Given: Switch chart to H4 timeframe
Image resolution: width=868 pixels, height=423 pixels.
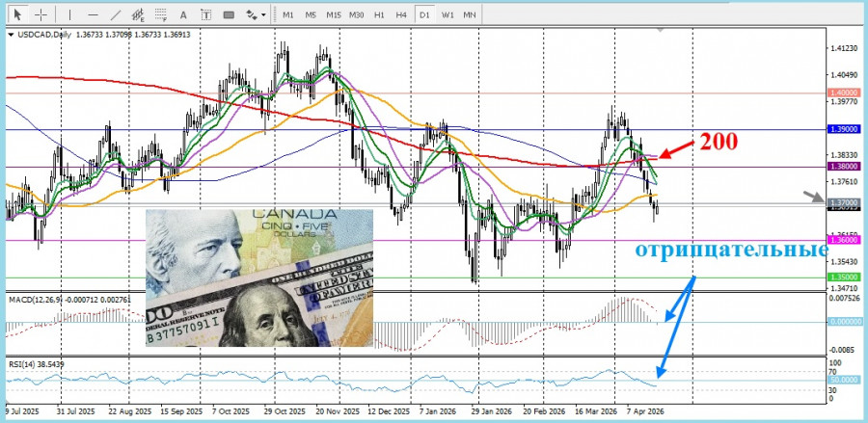Looking at the screenshot, I should click(x=401, y=14).
